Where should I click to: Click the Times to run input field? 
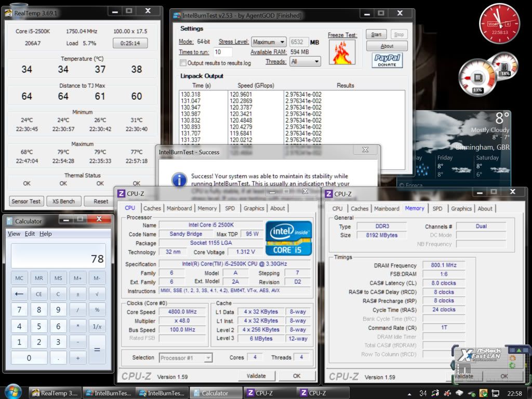tap(223, 52)
